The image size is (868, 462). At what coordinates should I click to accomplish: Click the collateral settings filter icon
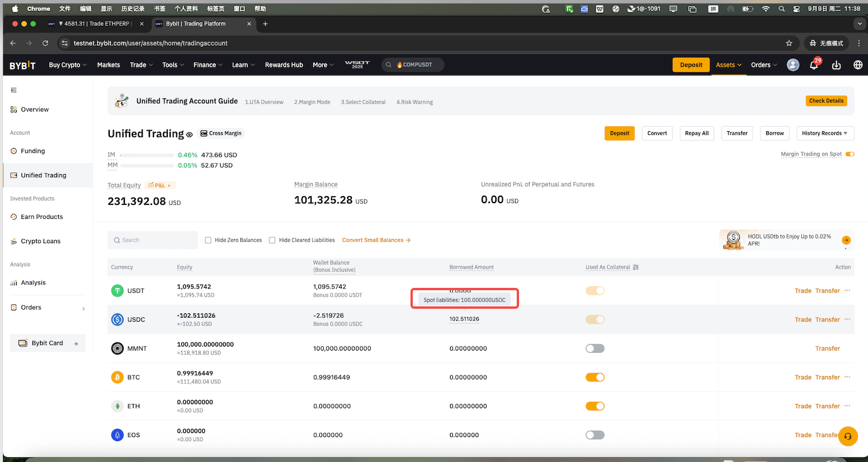(636, 267)
